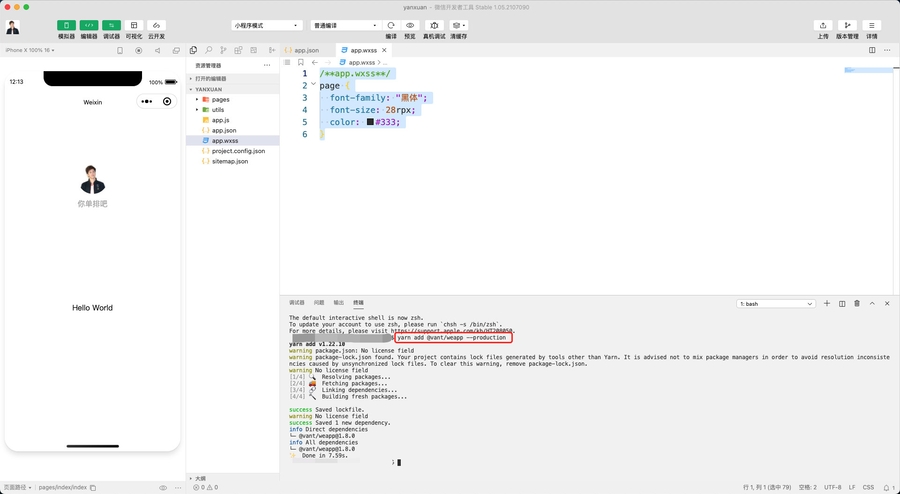
Task: Click the #333 color swatch in code
Action: (x=370, y=122)
